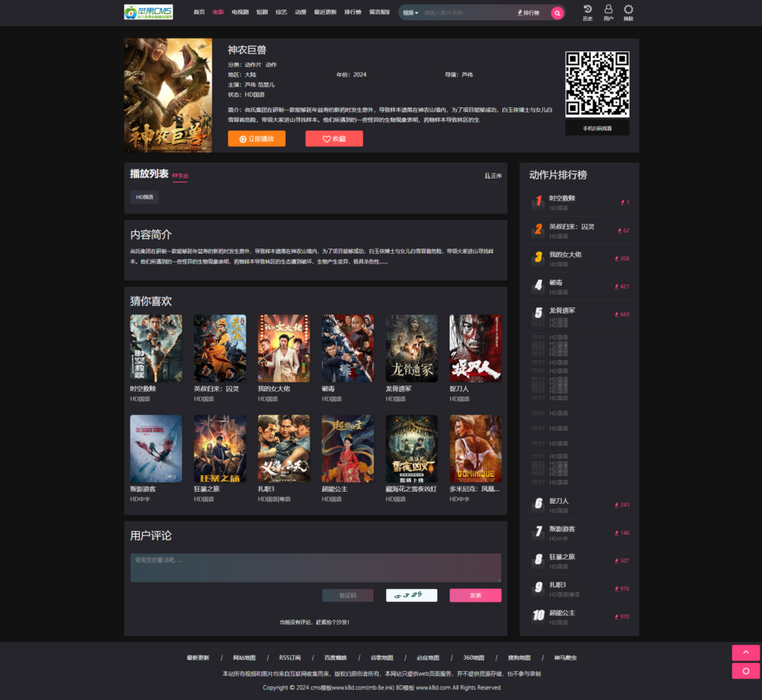Open 超能公主 poster thumbnail
The image size is (762, 700).
(348, 449)
